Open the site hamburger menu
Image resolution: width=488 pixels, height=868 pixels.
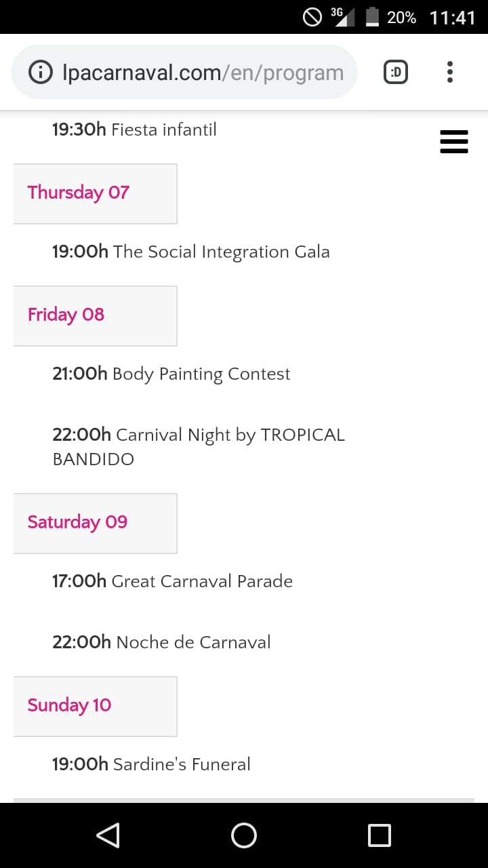454,142
